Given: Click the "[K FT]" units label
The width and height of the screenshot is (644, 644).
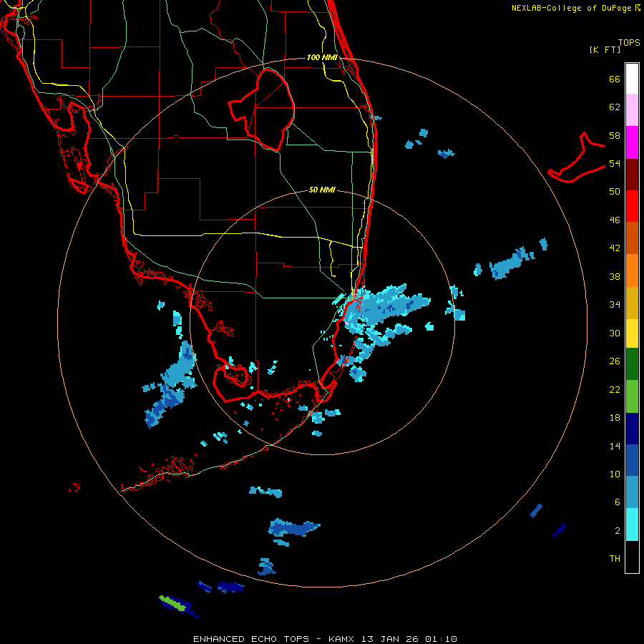Looking at the screenshot, I should (x=605, y=49).
